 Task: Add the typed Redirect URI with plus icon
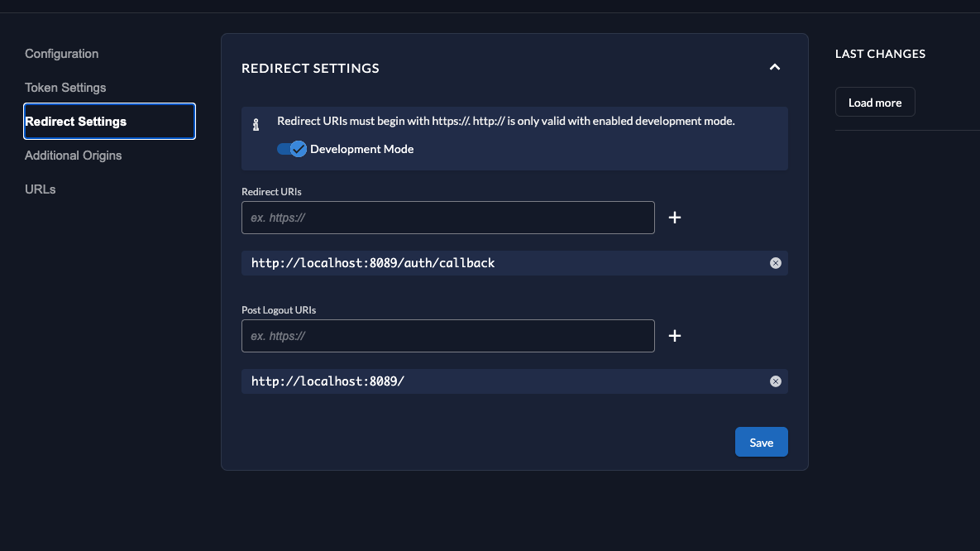coord(675,218)
